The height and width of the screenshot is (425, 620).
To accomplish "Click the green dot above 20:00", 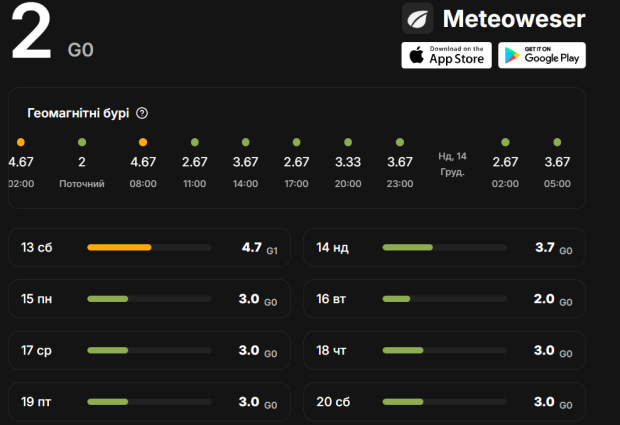I will (348, 142).
